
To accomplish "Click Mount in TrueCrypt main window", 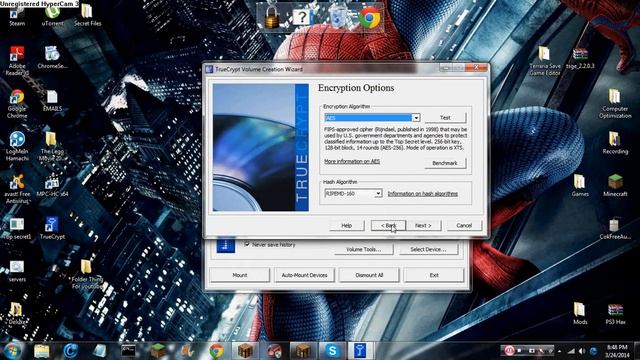I will (240, 275).
